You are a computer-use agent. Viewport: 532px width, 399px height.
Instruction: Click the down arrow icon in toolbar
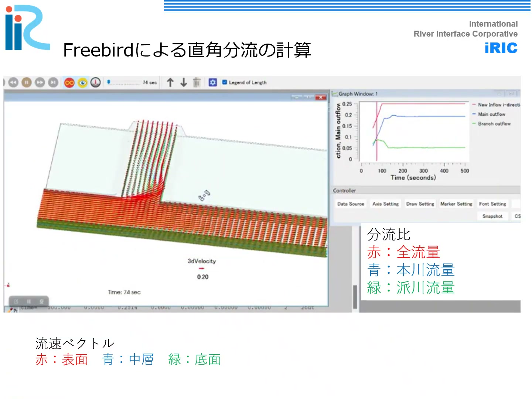184,82
